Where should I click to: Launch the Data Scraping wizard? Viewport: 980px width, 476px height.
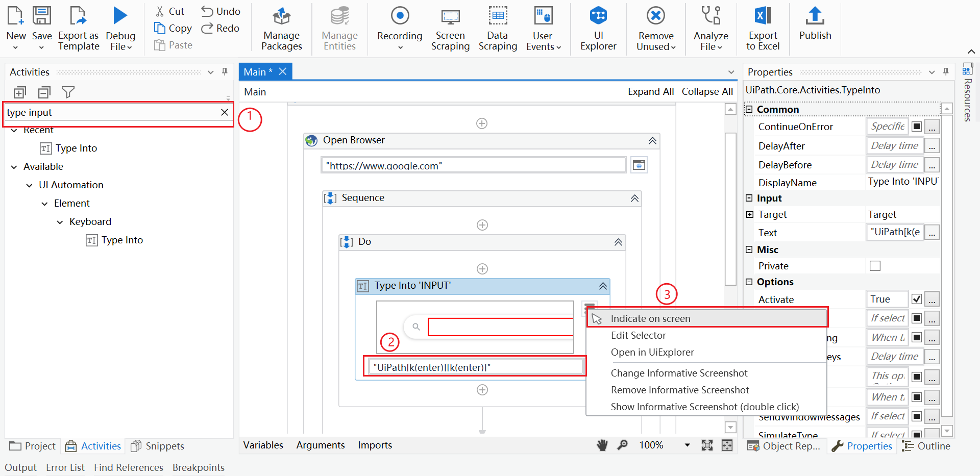tap(498, 28)
